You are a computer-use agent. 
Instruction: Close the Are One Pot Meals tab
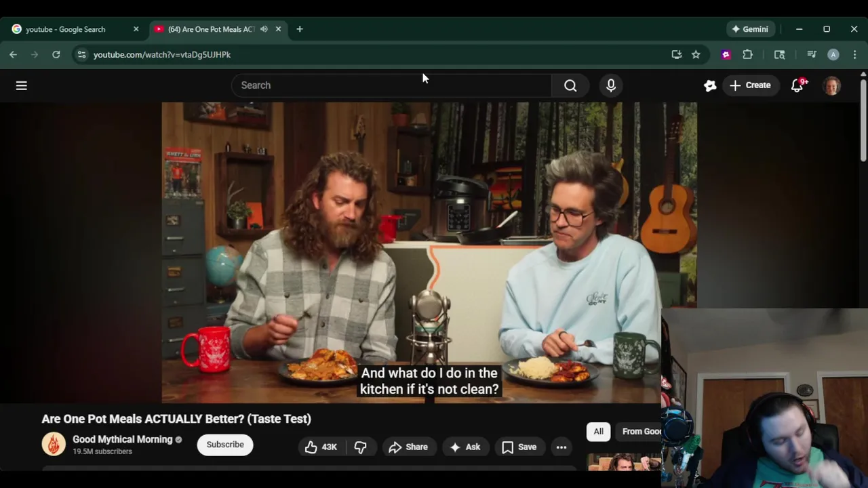click(x=278, y=29)
